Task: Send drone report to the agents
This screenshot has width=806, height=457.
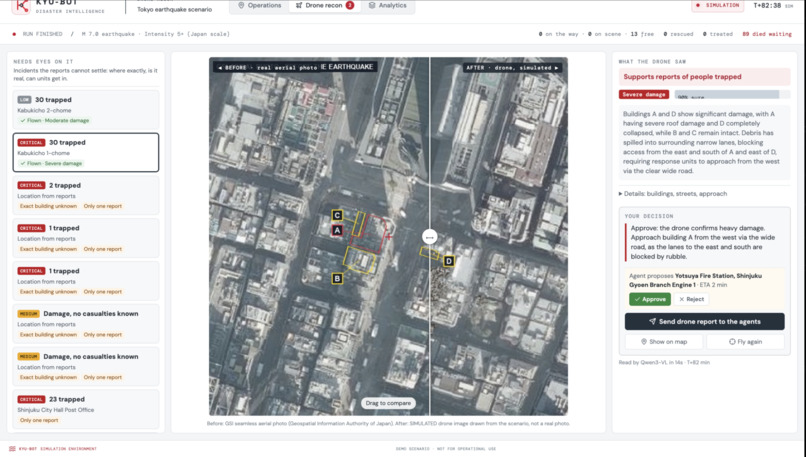Action: (704, 321)
